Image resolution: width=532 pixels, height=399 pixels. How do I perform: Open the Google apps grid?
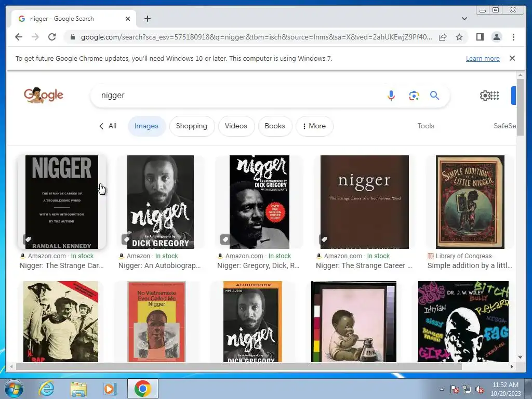495,96
